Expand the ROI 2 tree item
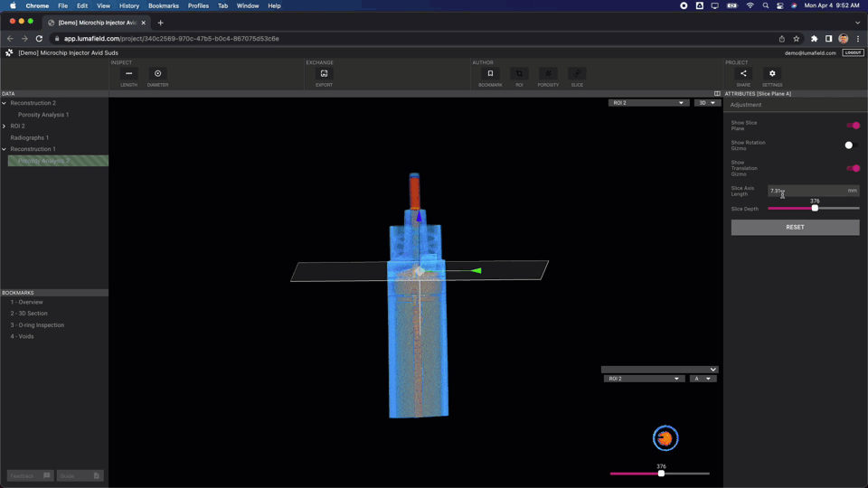Image resolution: width=868 pixels, height=488 pixels. point(5,127)
